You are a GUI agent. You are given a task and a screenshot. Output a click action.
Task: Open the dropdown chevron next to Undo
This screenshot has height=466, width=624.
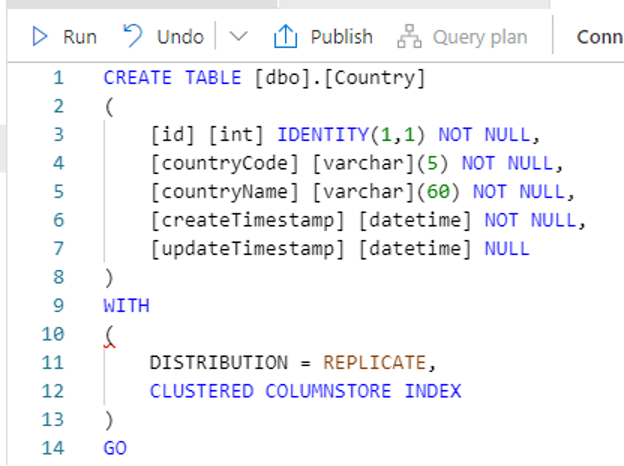tap(238, 36)
